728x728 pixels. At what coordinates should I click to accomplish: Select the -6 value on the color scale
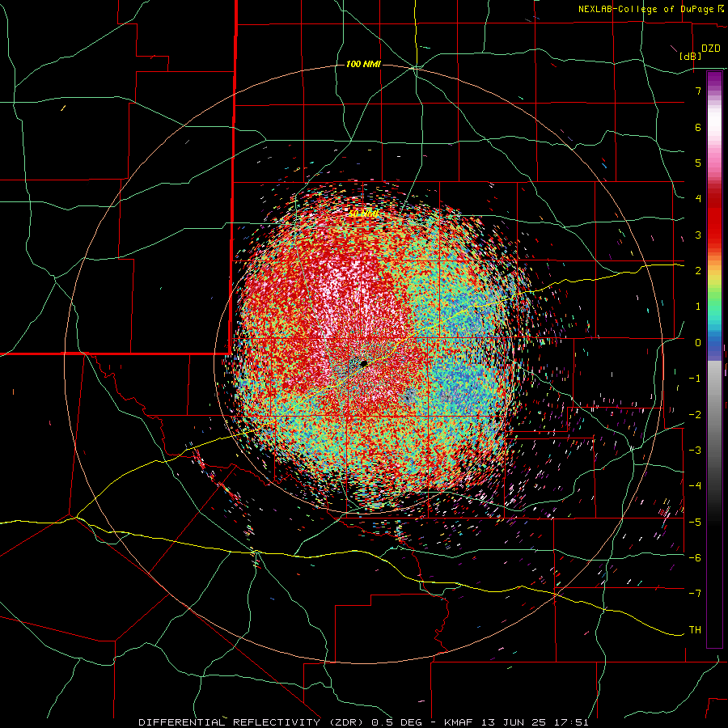pos(695,558)
